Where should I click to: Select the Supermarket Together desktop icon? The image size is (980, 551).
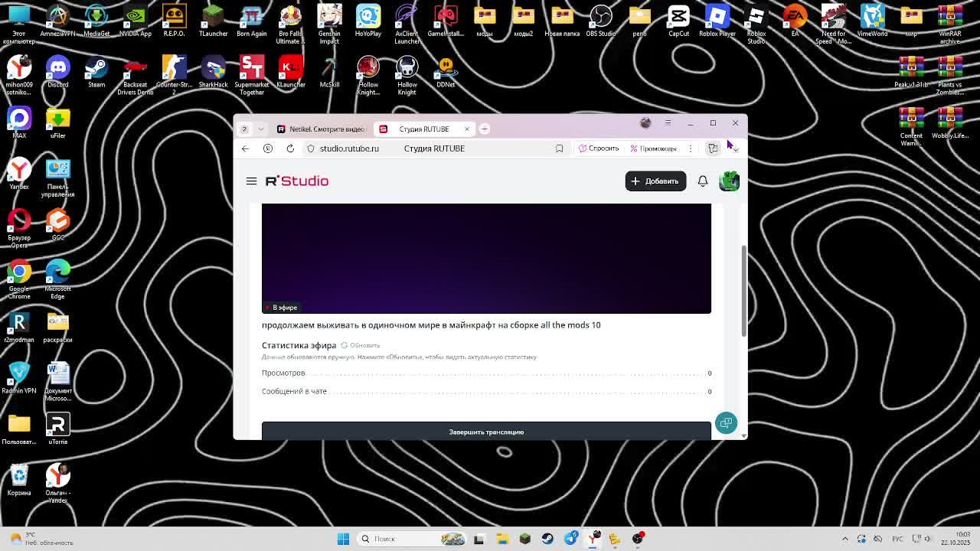[252, 76]
